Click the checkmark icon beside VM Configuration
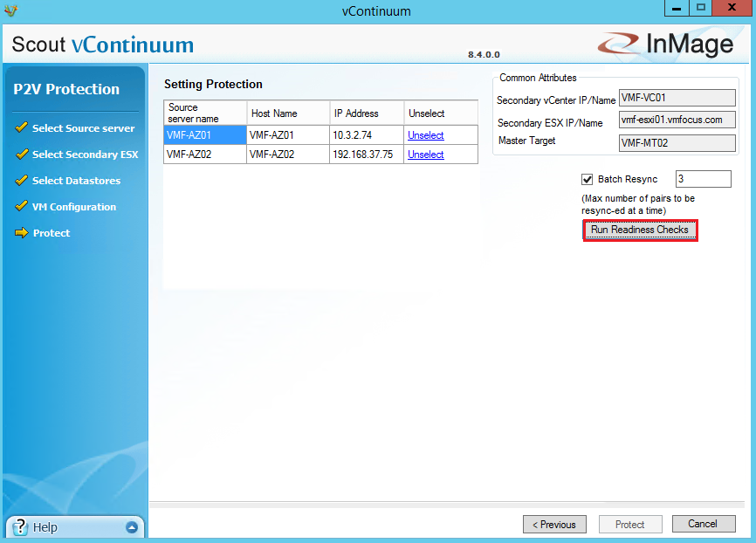Screen dimensions: 756x543 tap(21, 206)
